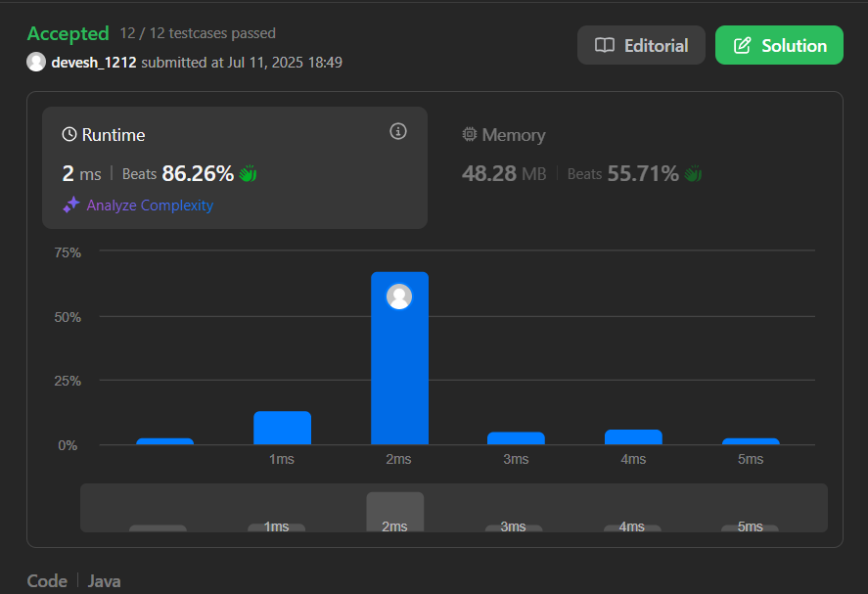Click the 50% y-axis label

(x=68, y=317)
